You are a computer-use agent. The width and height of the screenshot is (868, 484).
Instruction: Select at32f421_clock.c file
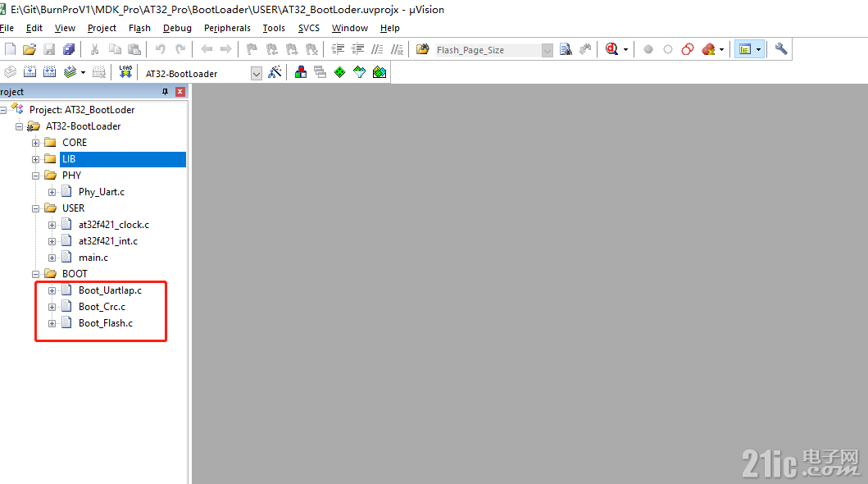tap(113, 224)
